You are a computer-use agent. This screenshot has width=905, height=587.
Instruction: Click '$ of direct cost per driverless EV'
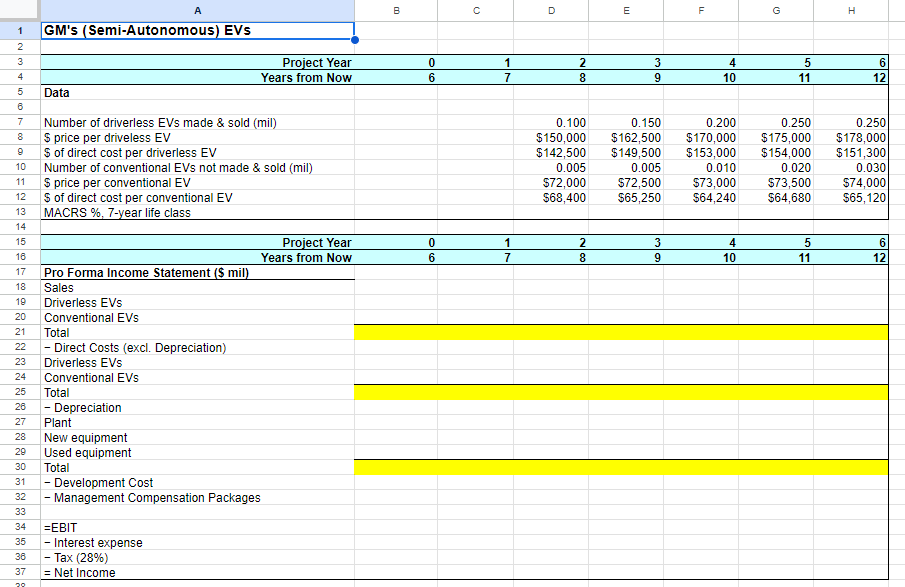tap(130, 152)
